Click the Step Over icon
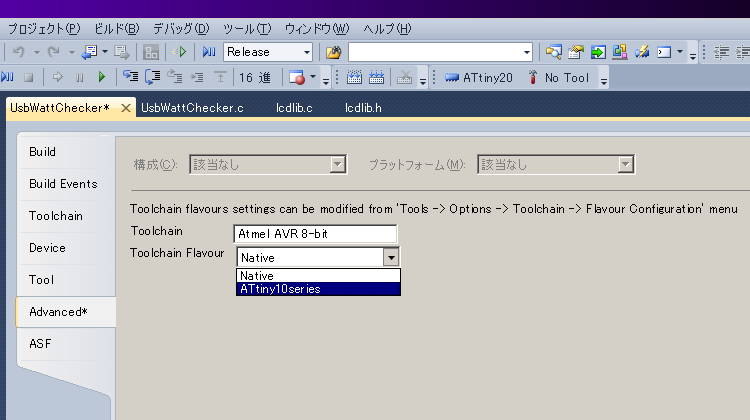Viewport: 750px width, 420px height. click(x=153, y=77)
